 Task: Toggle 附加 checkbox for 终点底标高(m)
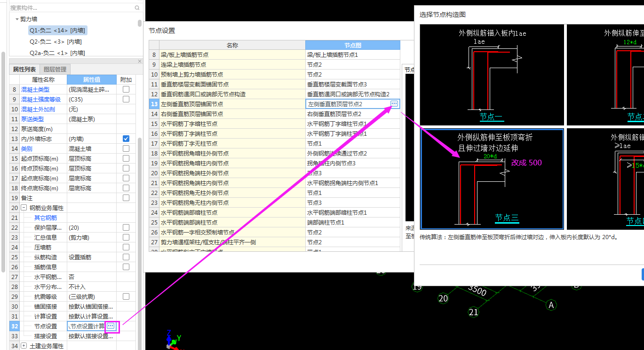click(126, 188)
